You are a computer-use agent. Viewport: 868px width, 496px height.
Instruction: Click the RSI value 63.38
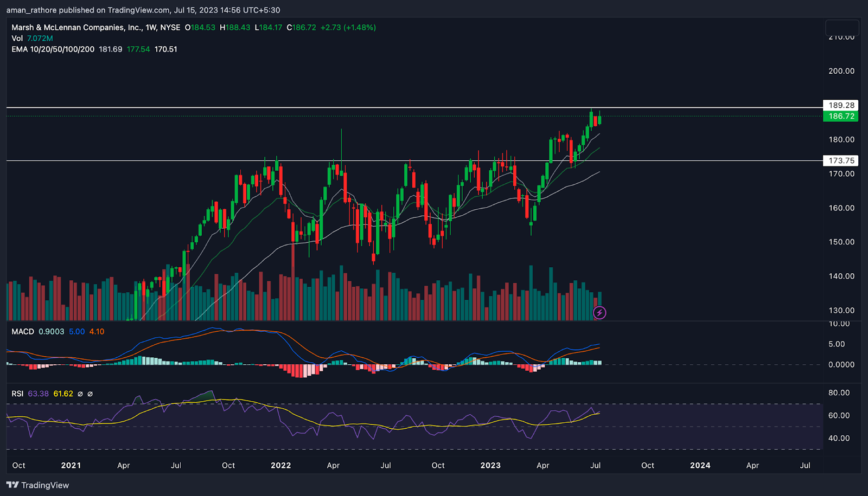pyautogui.click(x=38, y=394)
